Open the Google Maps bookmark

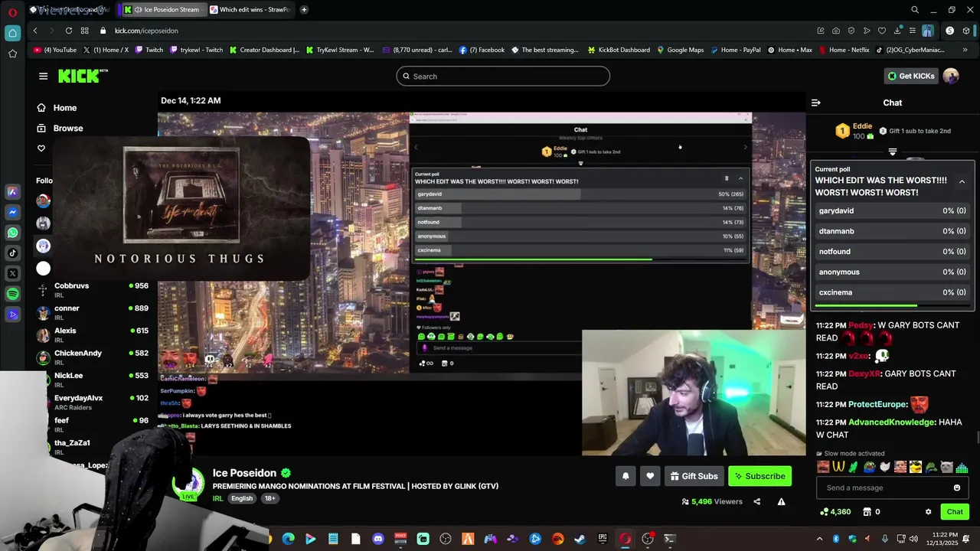pos(680,50)
